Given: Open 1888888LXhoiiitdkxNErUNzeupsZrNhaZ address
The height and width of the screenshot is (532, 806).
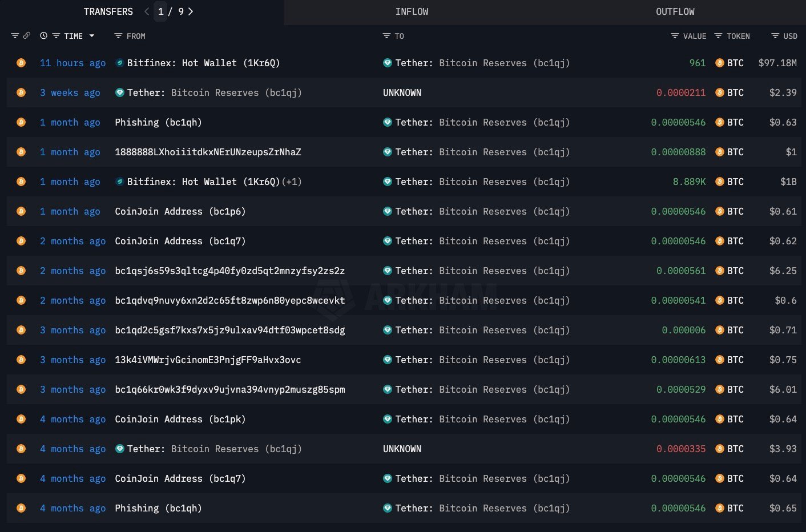Looking at the screenshot, I should point(208,152).
